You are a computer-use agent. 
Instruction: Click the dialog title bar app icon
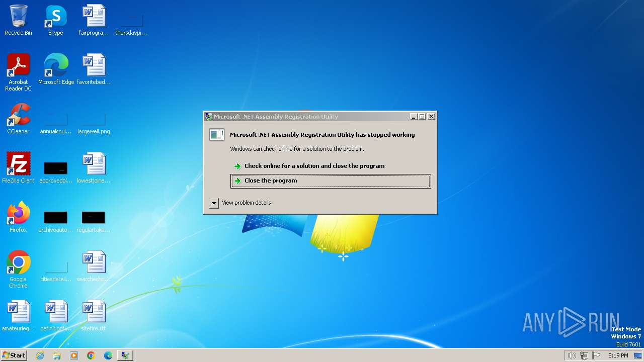[209, 117]
